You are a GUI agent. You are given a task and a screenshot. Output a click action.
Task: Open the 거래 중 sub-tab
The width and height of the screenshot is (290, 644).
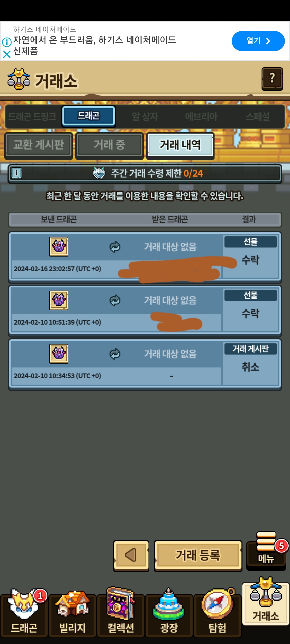pyautogui.click(x=109, y=145)
